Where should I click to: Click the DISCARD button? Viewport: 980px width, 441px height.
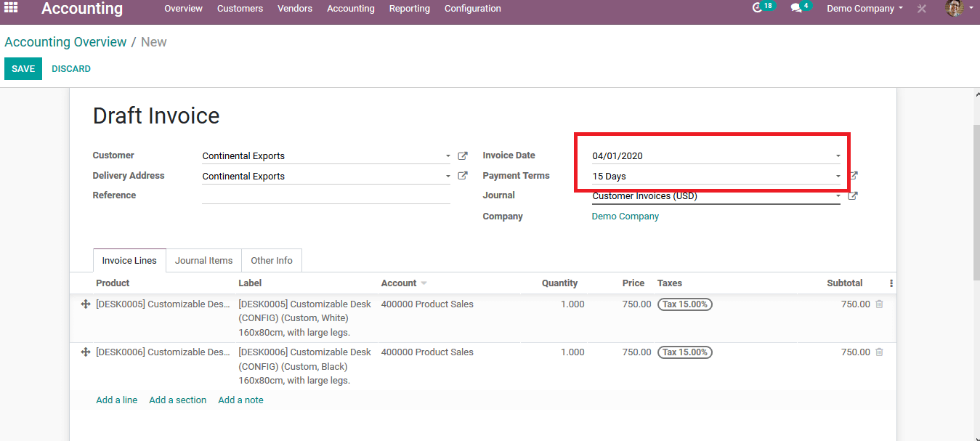(71, 69)
